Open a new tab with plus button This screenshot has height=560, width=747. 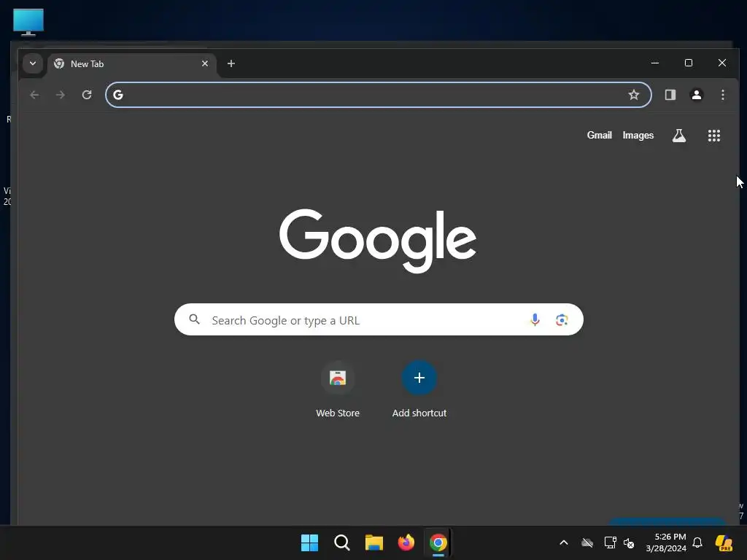[x=231, y=63]
